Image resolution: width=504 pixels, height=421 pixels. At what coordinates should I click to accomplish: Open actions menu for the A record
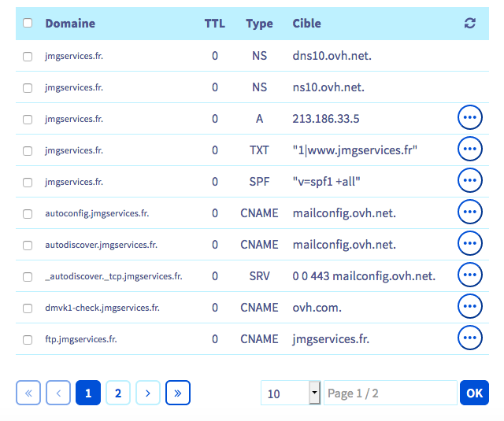point(470,119)
